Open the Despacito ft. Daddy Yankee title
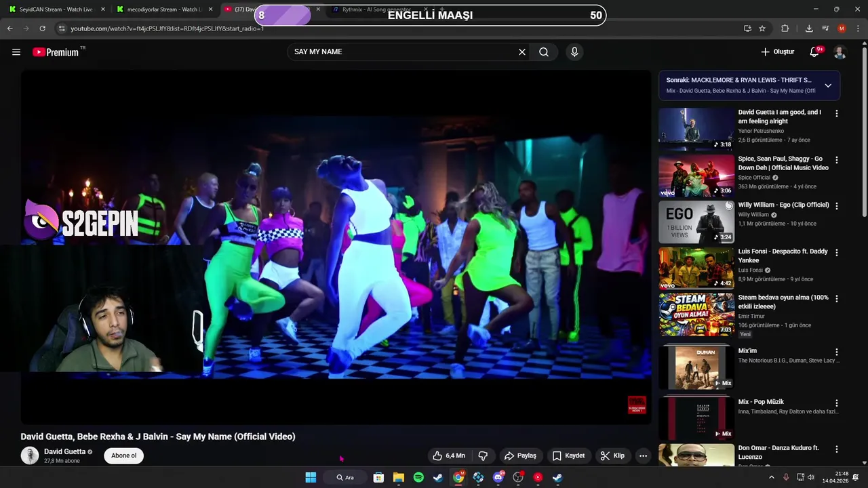The image size is (868, 488). pos(783,256)
